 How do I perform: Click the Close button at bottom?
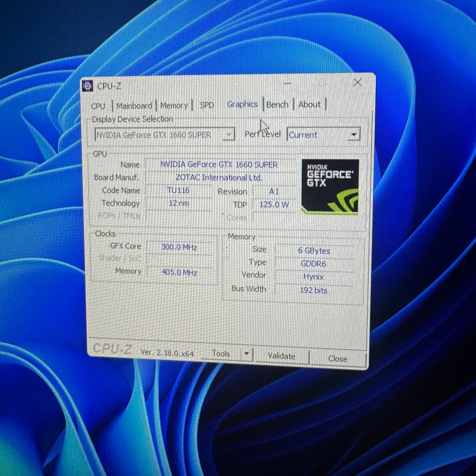coord(338,359)
